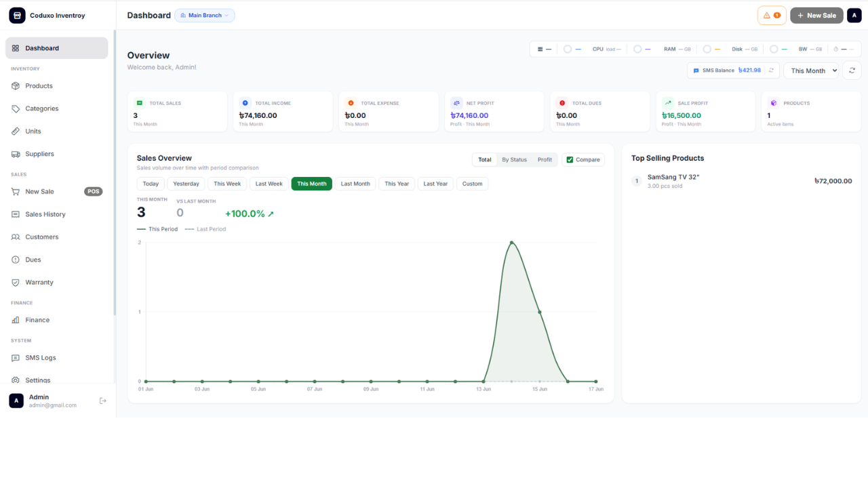The height and width of the screenshot is (488, 868).
Task: Click the Last Period legend entry
Action: click(x=205, y=229)
